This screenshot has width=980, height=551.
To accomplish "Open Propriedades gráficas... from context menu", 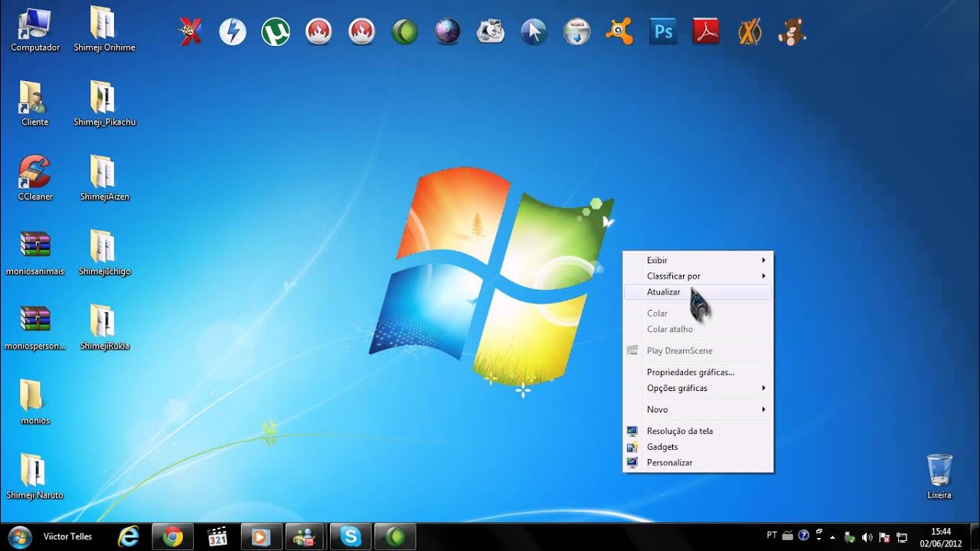I will [697, 372].
